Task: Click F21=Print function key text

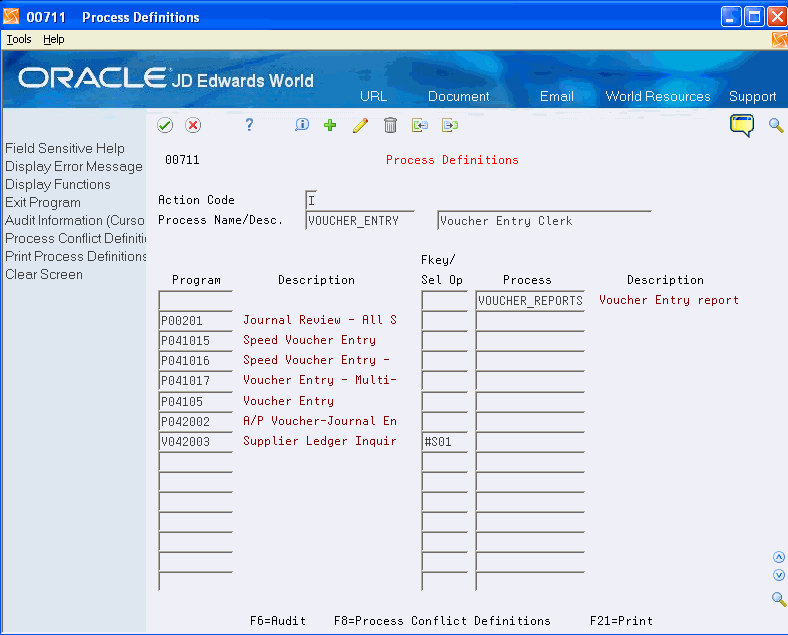Action: [x=621, y=621]
